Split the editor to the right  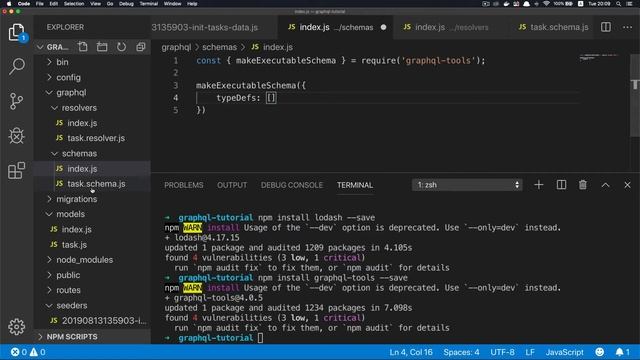pyautogui.click(x=606, y=27)
